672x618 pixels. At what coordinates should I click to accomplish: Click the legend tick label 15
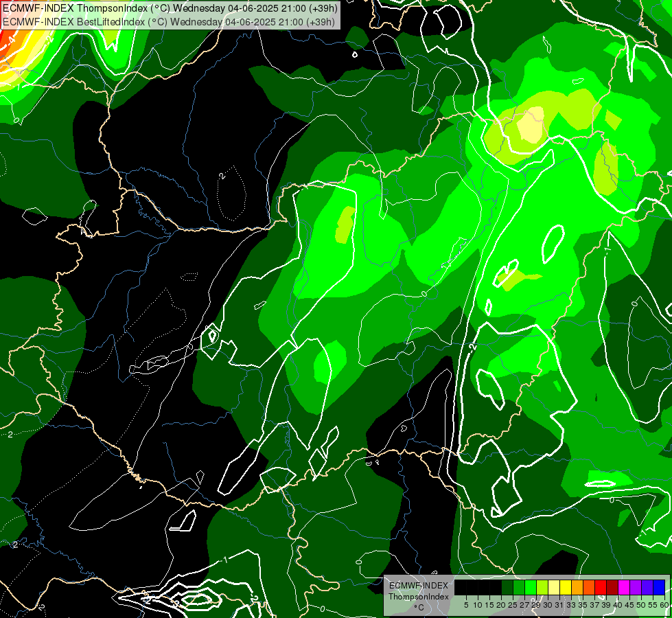click(490, 605)
